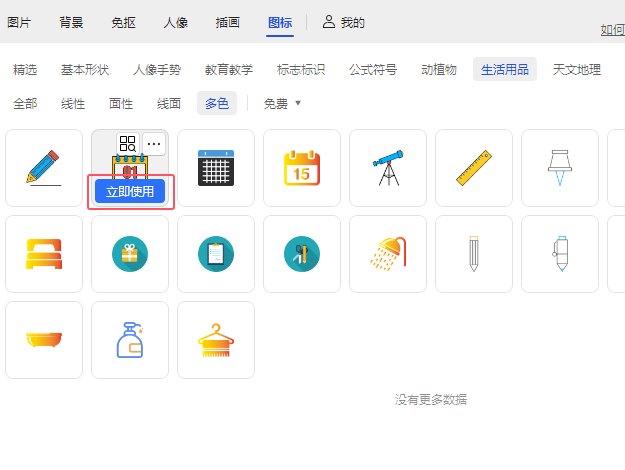Pick the orange shower head icon
This screenshot has height=470, width=625.
pos(388,254)
